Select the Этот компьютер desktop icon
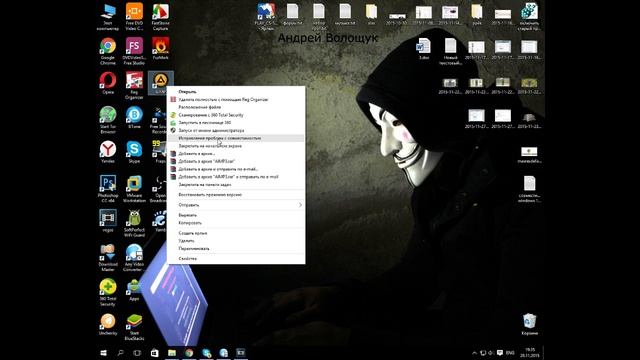 (108, 17)
